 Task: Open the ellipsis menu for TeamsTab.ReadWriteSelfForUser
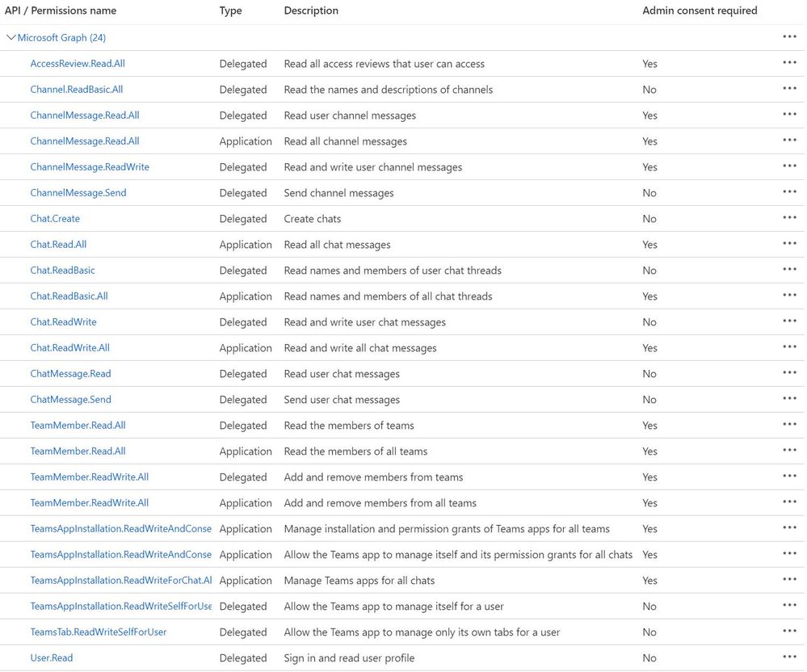[x=789, y=632]
